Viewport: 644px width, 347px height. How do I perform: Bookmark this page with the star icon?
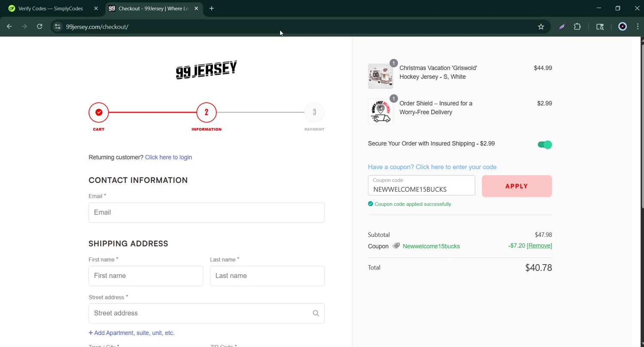pyautogui.click(x=541, y=27)
